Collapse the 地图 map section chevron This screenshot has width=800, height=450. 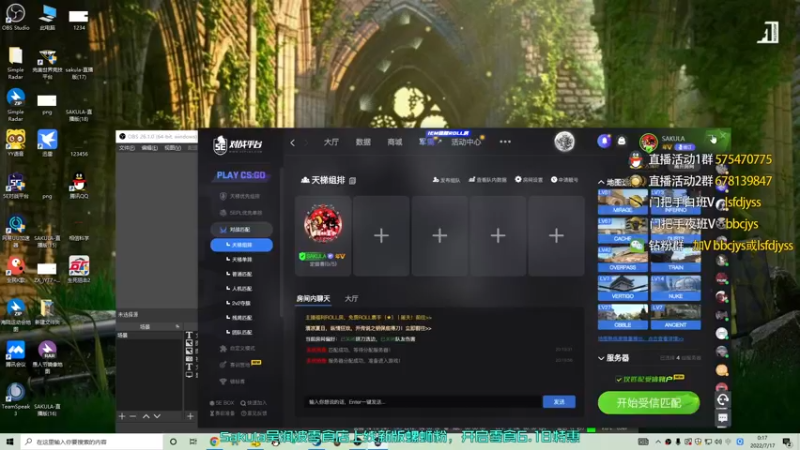pyautogui.click(x=601, y=182)
